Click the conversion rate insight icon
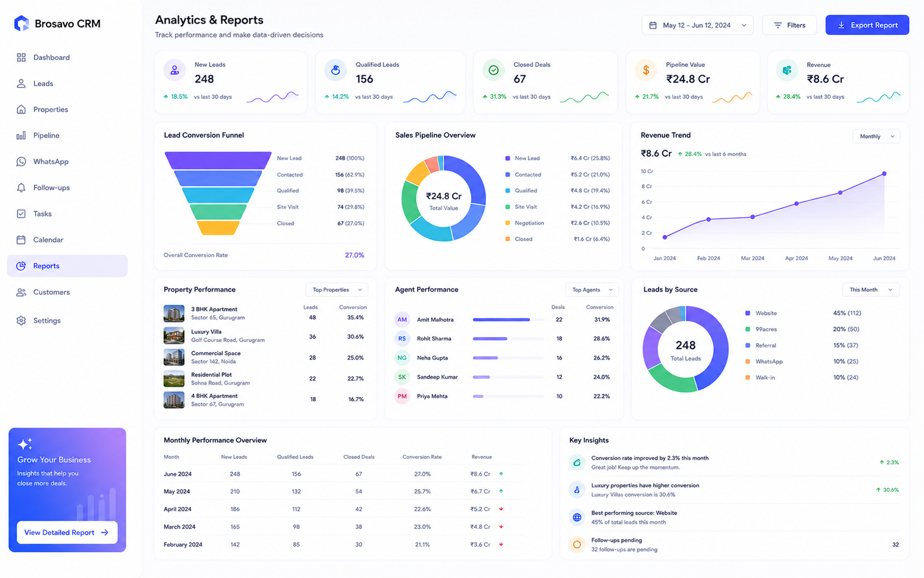 577,462
